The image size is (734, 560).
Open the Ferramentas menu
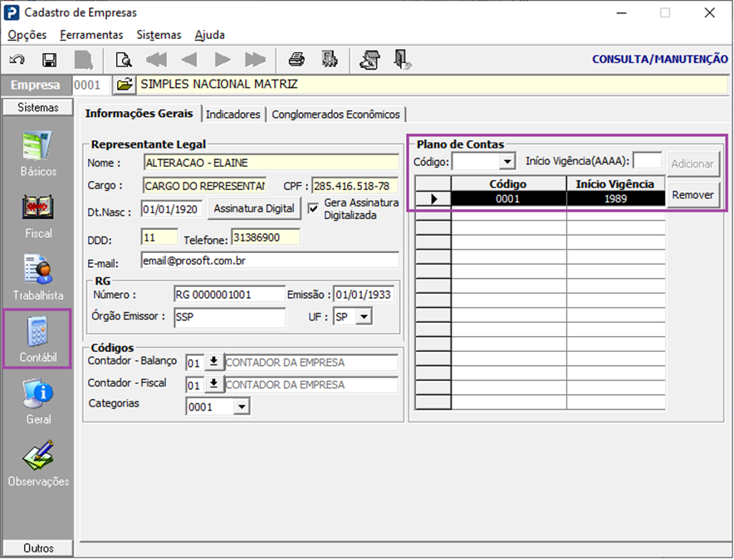(x=91, y=35)
